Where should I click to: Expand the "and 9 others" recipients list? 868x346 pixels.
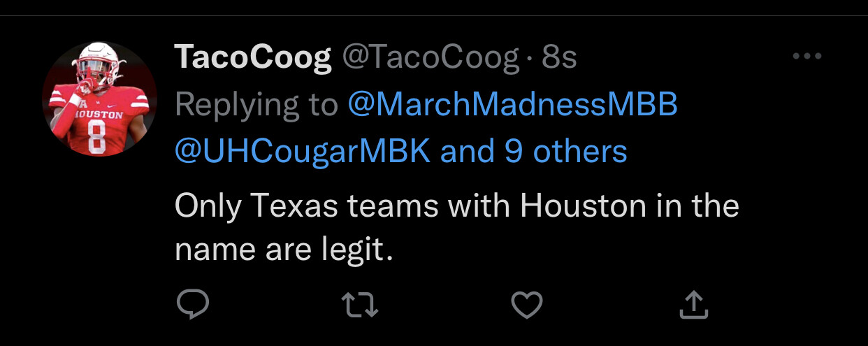point(534,151)
